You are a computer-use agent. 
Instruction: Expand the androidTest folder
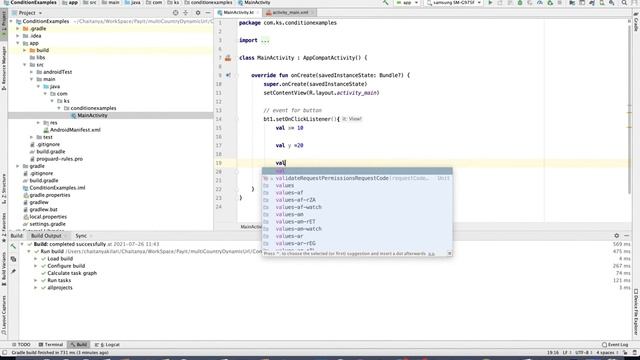pos(32,72)
